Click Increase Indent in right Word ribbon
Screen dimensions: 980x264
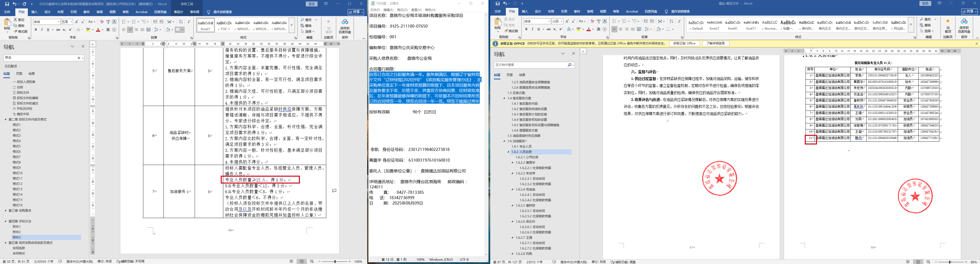(x=652, y=21)
